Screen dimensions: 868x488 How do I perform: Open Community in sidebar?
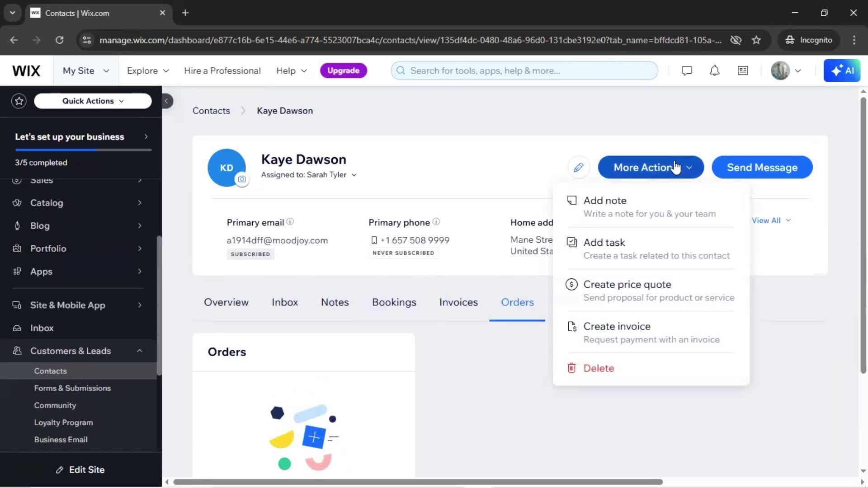(55, 405)
